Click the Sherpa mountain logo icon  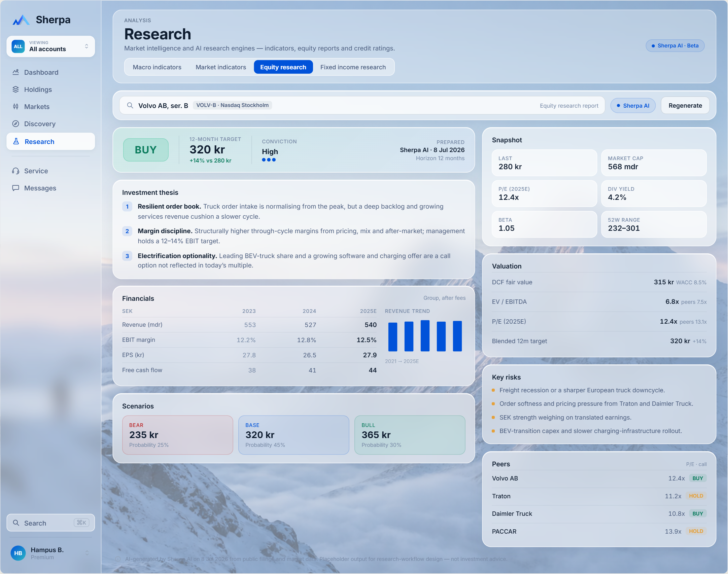[x=21, y=20]
